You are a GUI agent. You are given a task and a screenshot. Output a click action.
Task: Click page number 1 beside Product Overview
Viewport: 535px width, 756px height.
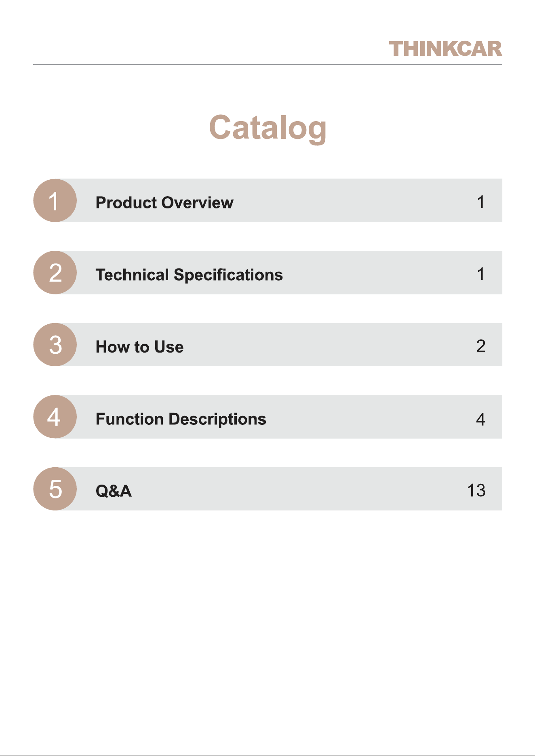tap(481, 202)
